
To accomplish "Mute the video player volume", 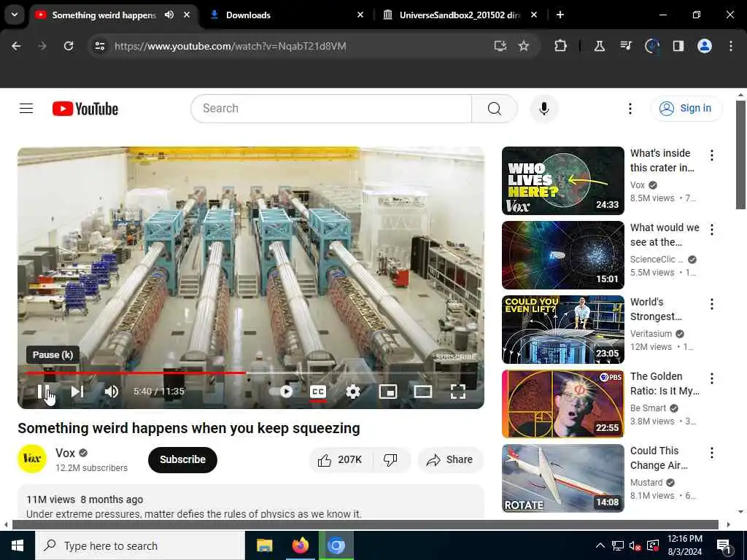I will (112, 392).
